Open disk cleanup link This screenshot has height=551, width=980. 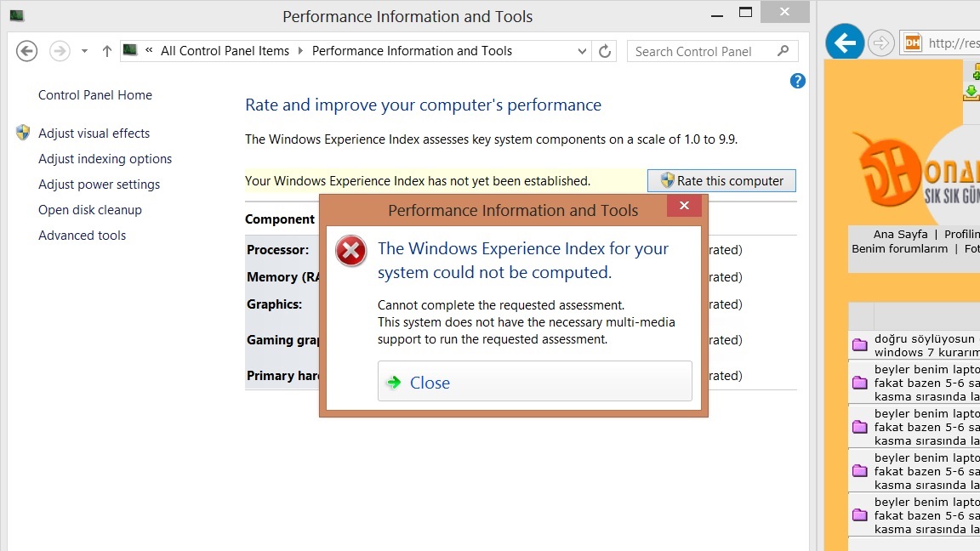click(x=90, y=210)
